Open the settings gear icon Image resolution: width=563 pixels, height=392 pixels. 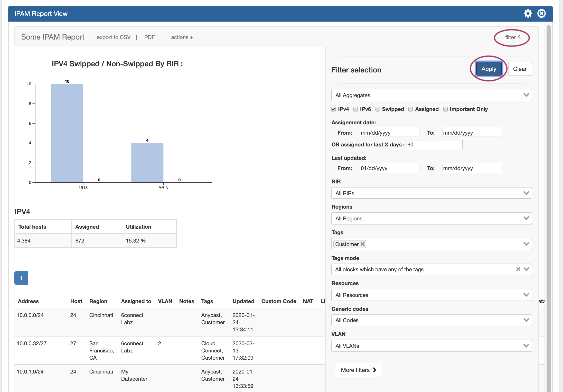528,13
